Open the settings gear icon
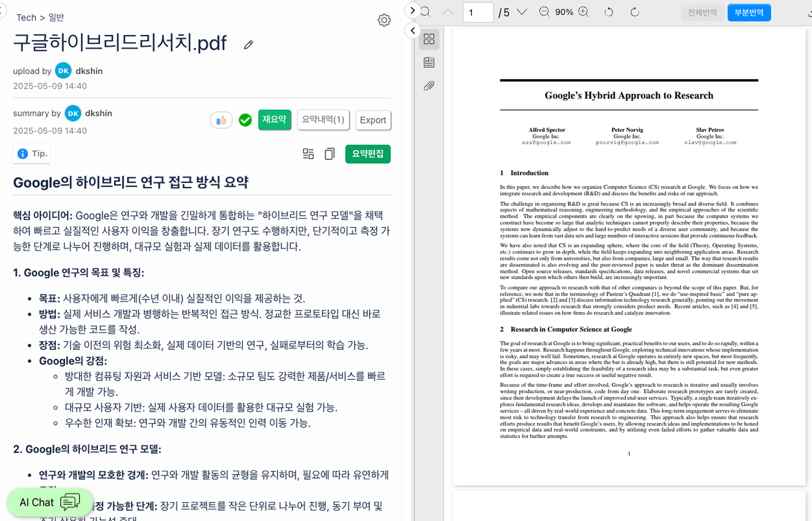 (x=384, y=20)
